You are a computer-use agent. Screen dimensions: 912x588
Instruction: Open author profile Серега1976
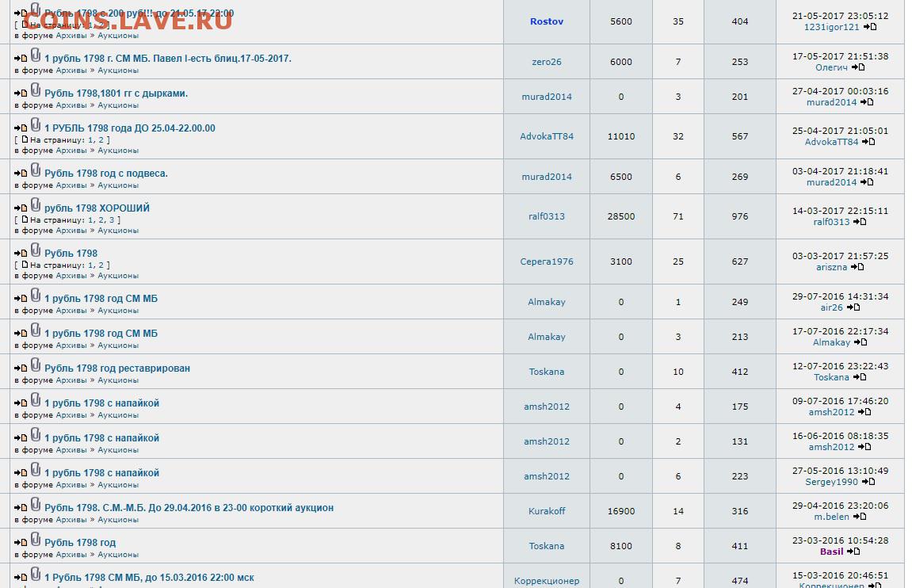[546, 262]
